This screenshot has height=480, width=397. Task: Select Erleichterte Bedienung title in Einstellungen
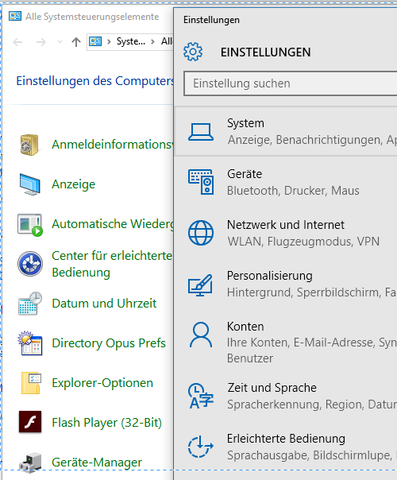(286, 439)
